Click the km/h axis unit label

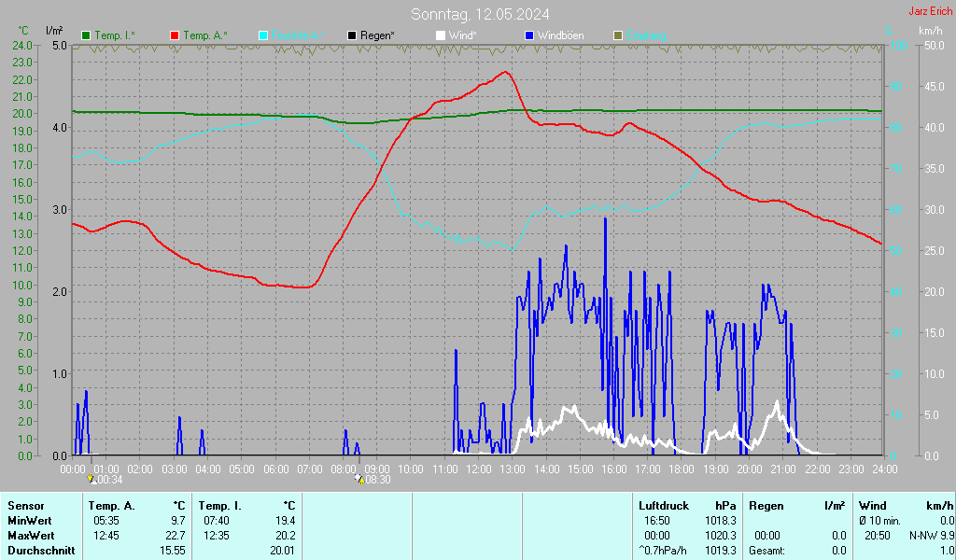pos(930,32)
